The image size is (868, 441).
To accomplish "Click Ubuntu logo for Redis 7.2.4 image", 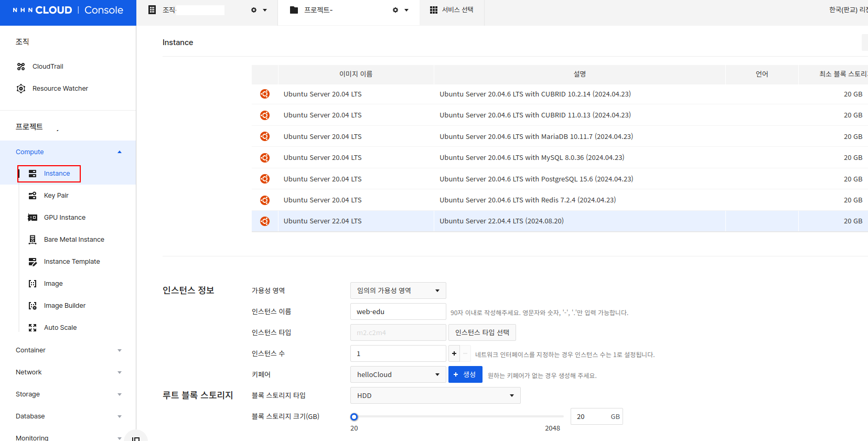I will coord(265,200).
